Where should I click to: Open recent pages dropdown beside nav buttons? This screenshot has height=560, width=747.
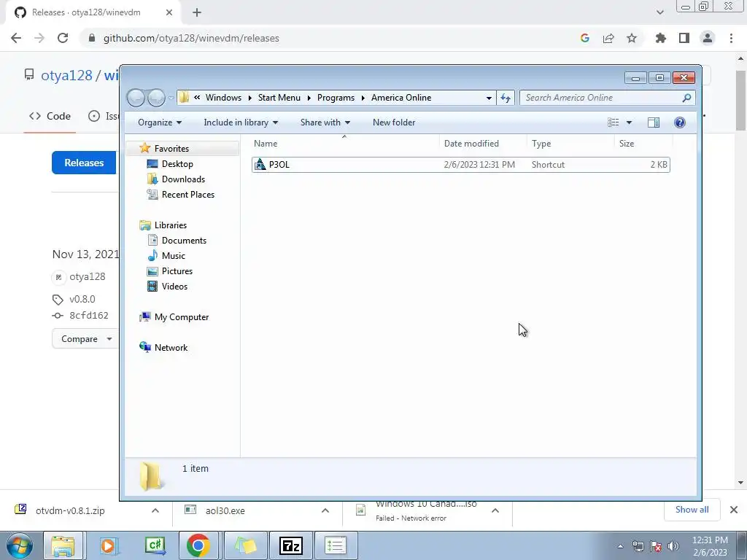pos(171,98)
